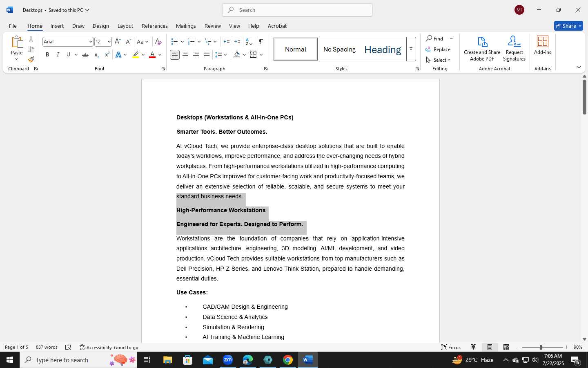Image resolution: width=588 pixels, height=368 pixels.
Task: Adjust the zoom slider handle
Action: [541, 347]
